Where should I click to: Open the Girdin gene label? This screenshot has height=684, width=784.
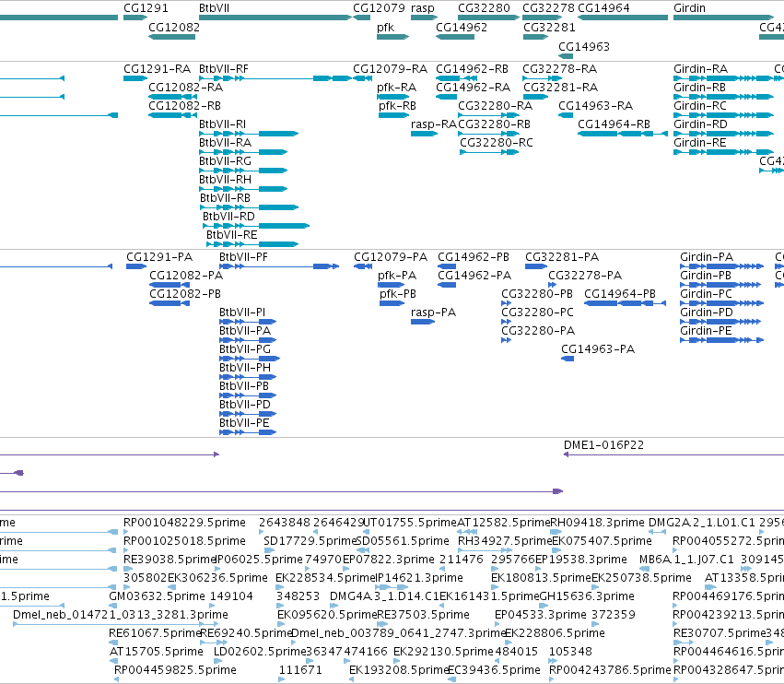[689, 8]
